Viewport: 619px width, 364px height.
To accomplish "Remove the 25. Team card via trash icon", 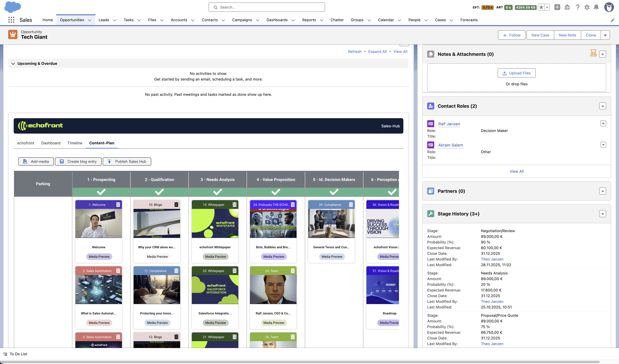I will point(293,271).
